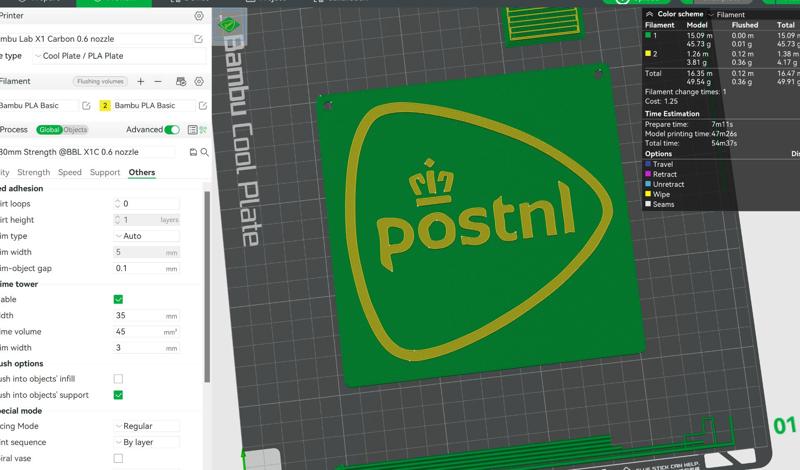Open the Color scheme Filament dropdown
Screen dimensions: 800x470
click(727, 15)
